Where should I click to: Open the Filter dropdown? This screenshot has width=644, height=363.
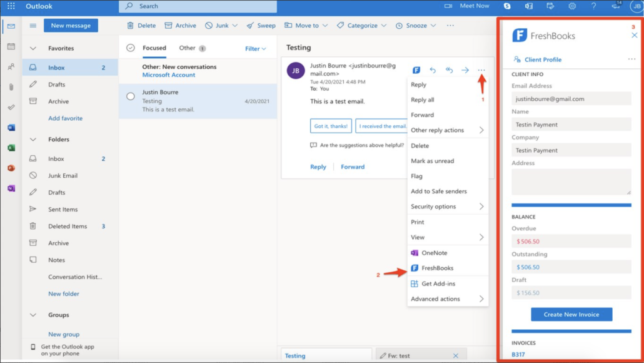[256, 49]
